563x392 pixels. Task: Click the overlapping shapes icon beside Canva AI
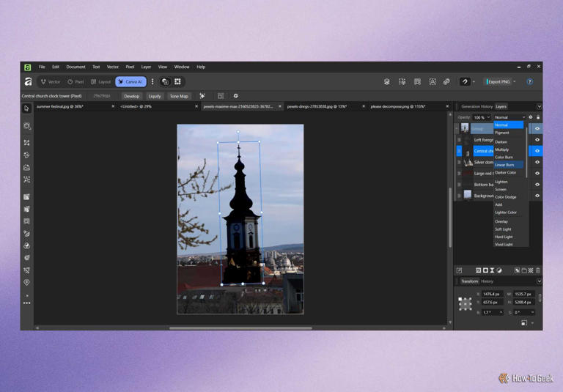tap(165, 82)
